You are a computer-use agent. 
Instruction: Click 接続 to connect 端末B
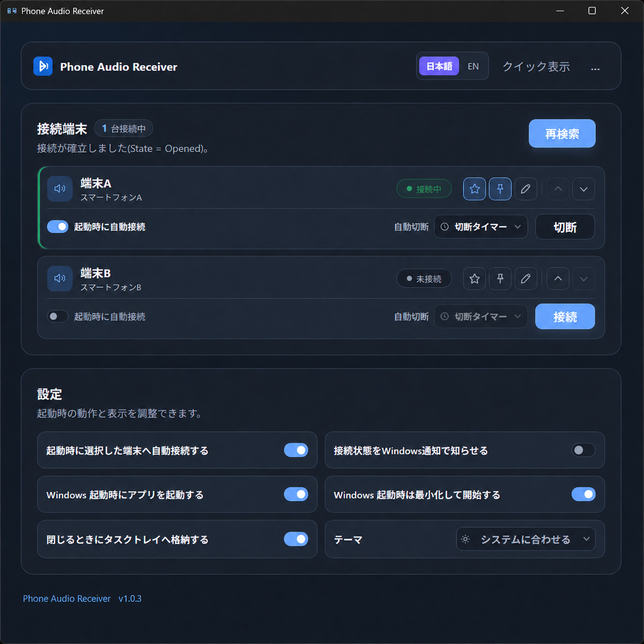point(565,316)
